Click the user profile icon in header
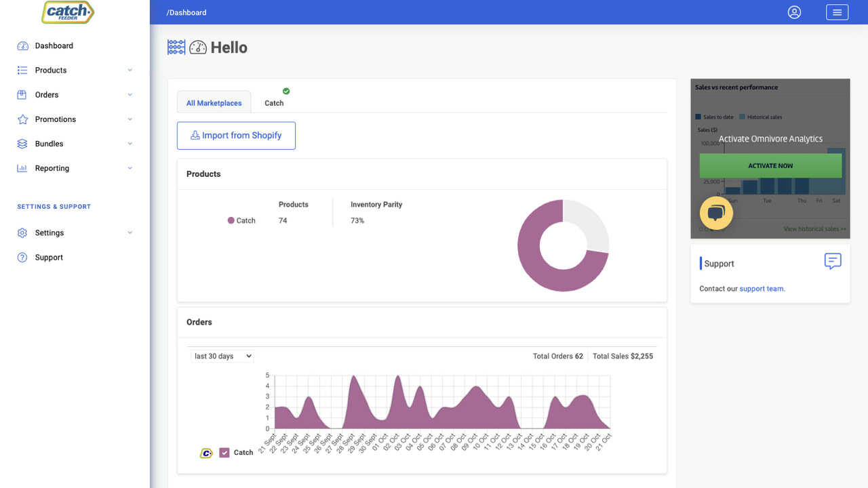The image size is (868, 488). click(x=794, y=12)
